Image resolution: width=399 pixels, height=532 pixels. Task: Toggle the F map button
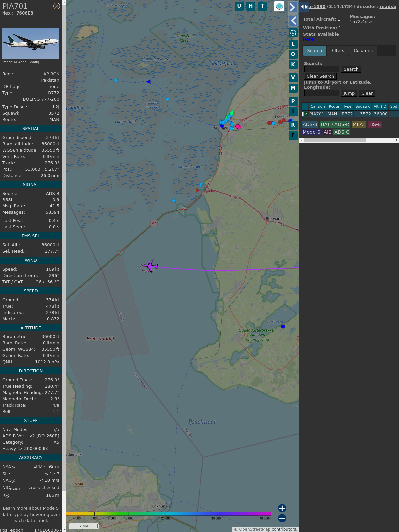click(293, 135)
